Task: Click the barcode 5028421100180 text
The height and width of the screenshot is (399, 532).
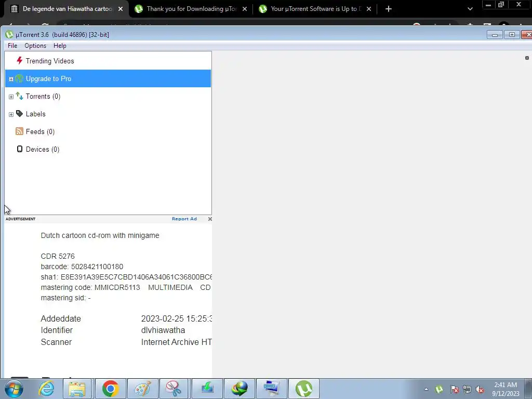Action: (x=82, y=267)
